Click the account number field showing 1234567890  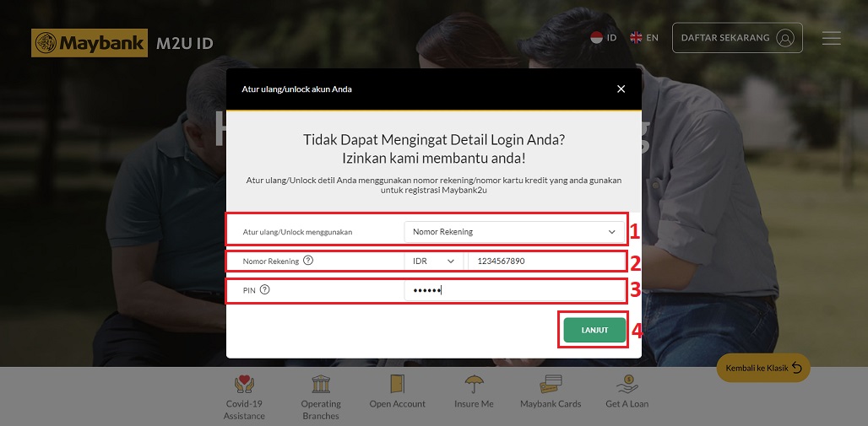coord(546,262)
